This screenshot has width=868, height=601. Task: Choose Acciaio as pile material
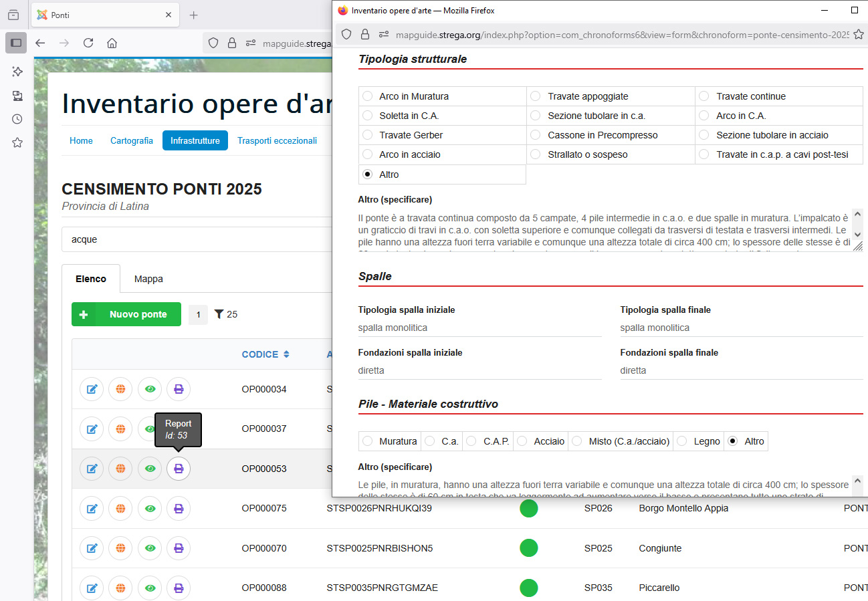(522, 441)
